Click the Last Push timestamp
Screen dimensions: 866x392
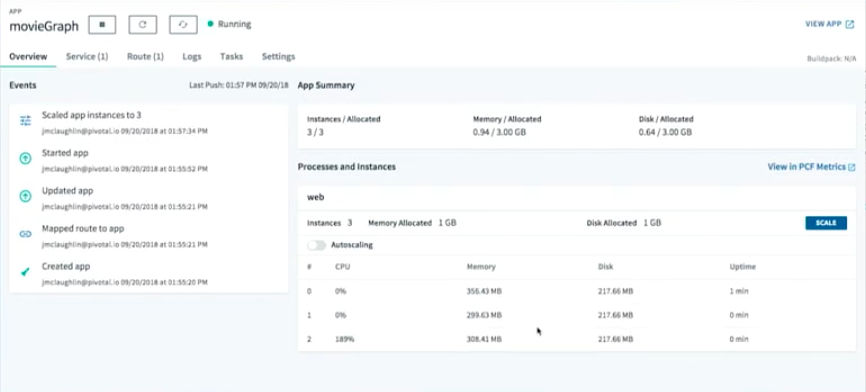point(239,86)
